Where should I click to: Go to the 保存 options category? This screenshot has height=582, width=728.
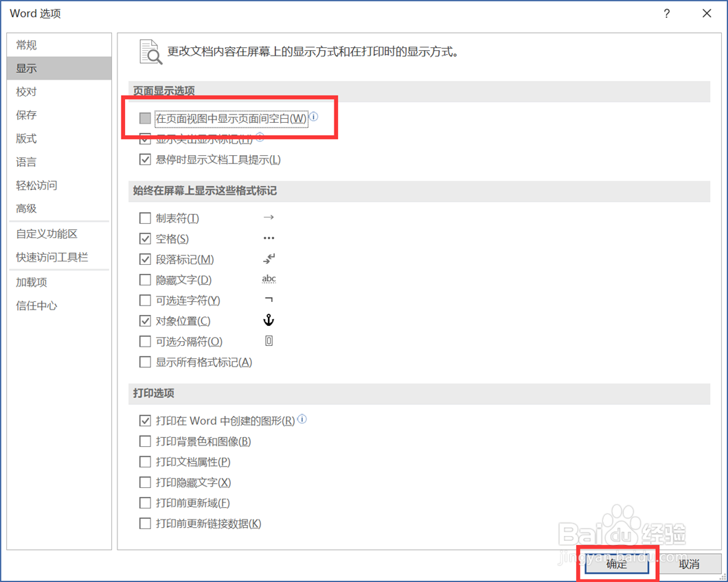pyautogui.click(x=59, y=115)
